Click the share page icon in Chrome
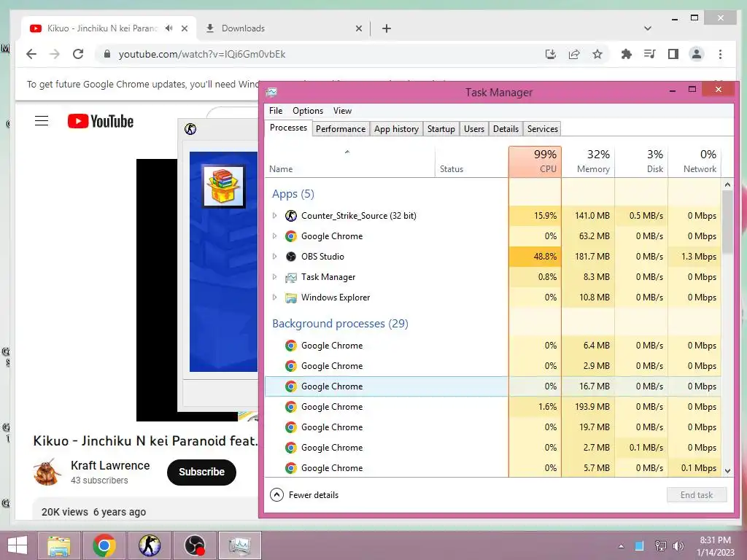 574,54
